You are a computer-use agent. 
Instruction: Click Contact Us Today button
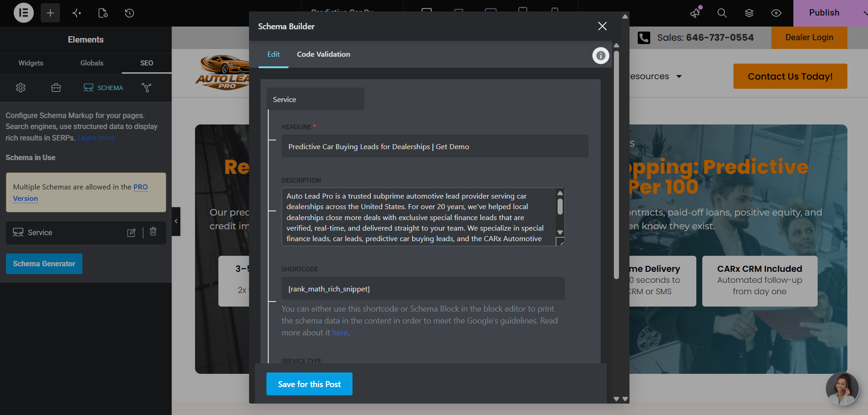point(790,76)
